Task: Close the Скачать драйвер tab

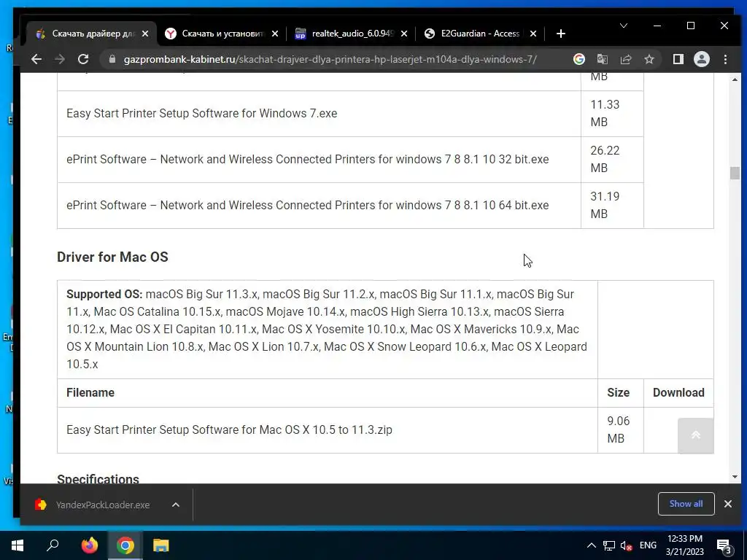Action: tap(145, 34)
